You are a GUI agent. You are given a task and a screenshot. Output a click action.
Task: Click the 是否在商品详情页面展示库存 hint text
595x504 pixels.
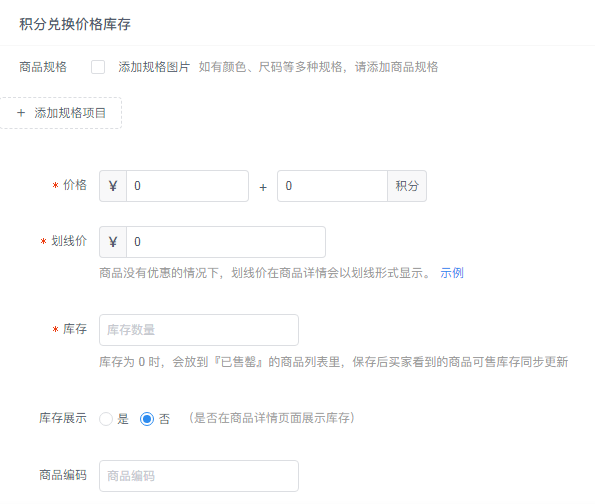pos(272,418)
